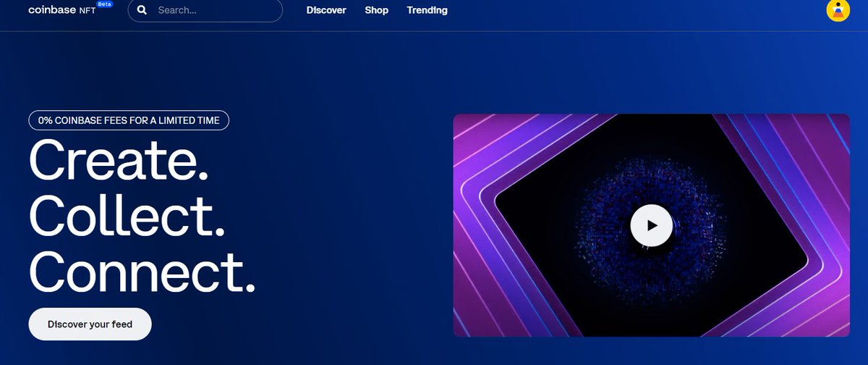Open the Discover menu item
This screenshot has width=868, height=365.
(x=326, y=10)
